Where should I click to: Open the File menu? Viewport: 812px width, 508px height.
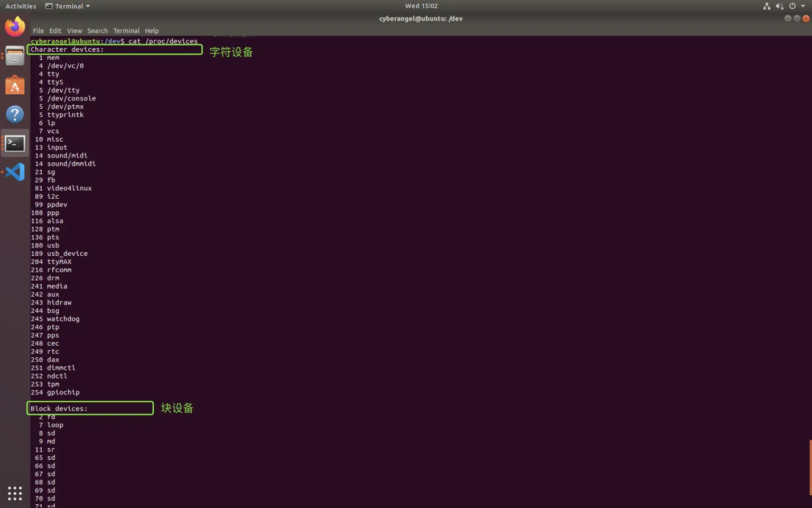click(38, 31)
